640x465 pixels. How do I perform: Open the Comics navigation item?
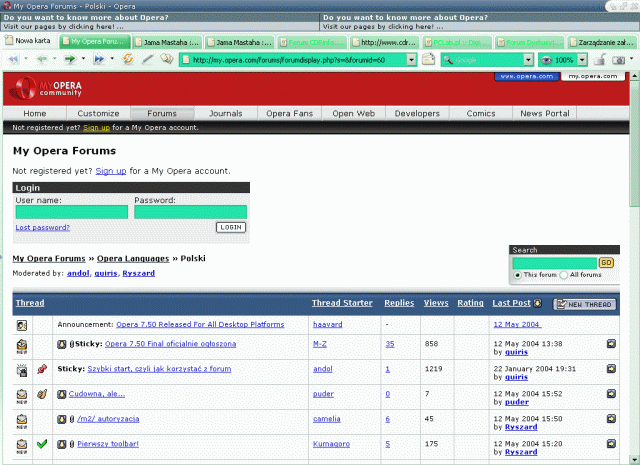pos(481,113)
